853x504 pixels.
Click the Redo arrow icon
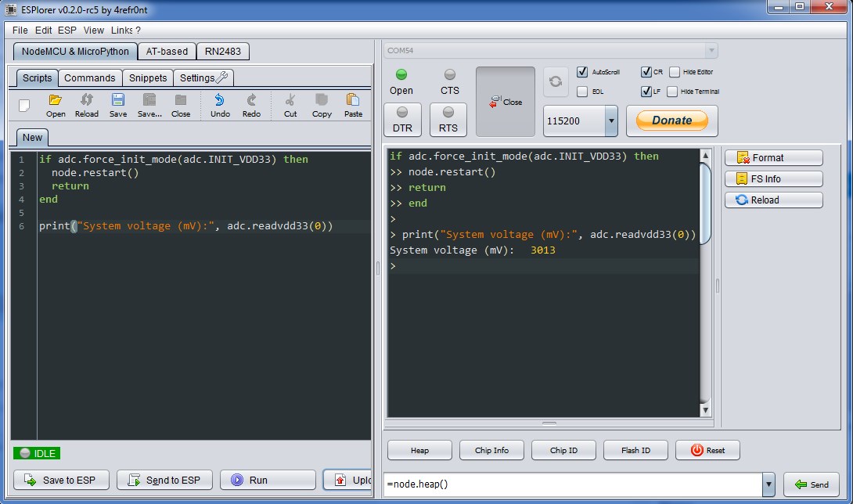(x=251, y=100)
